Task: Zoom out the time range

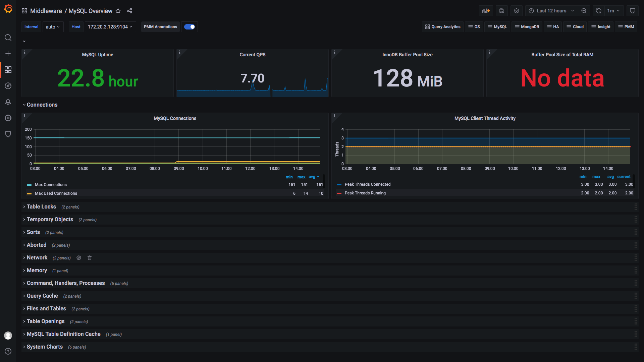Action: coord(584,11)
